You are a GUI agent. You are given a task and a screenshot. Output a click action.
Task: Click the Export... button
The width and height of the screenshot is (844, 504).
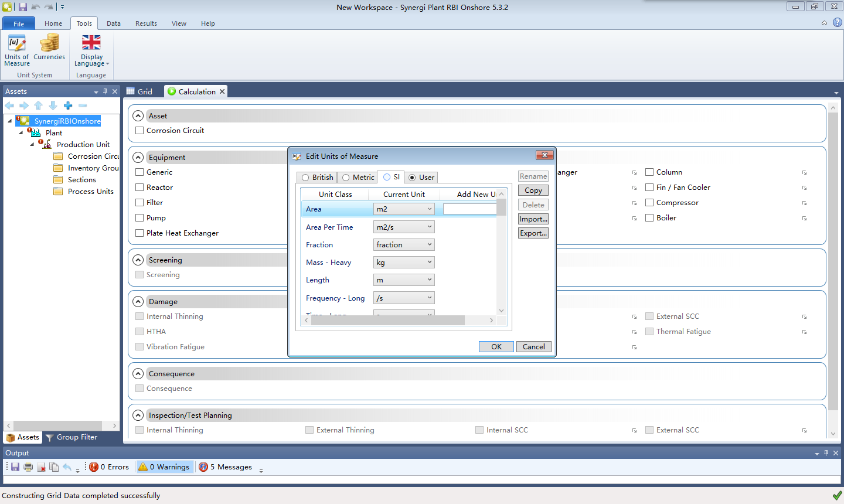point(533,233)
